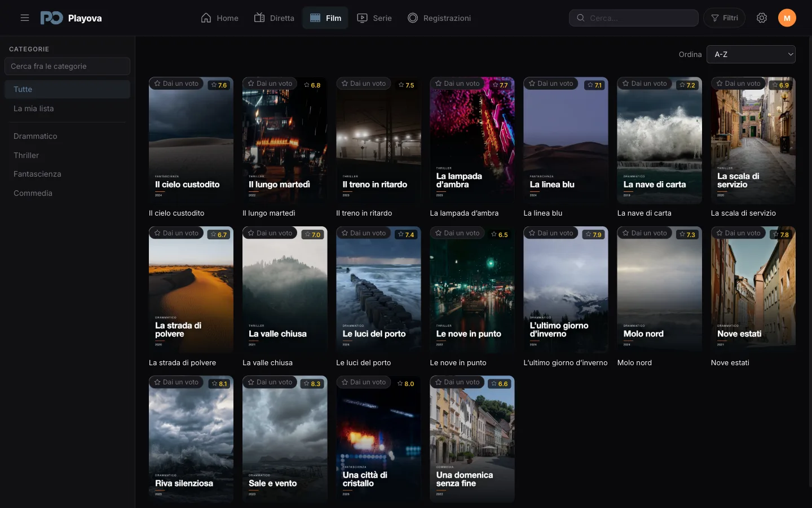Expand the Ordina A-Z dropdown
This screenshot has height=508, width=812.
coord(751,54)
